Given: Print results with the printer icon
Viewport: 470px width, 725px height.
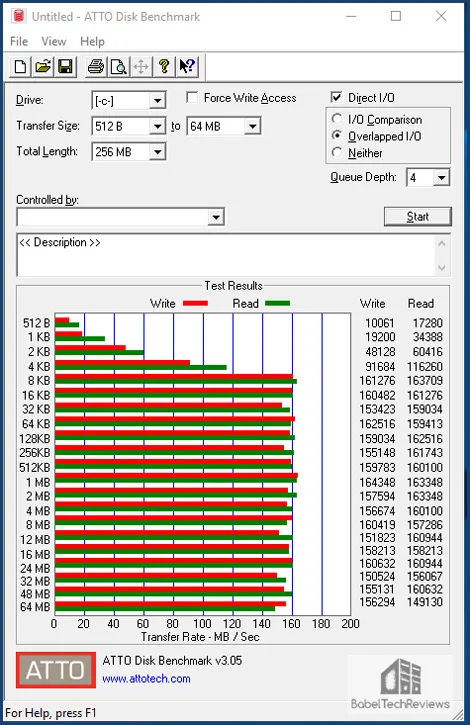Looking at the screenshot, I should [96, 67].
